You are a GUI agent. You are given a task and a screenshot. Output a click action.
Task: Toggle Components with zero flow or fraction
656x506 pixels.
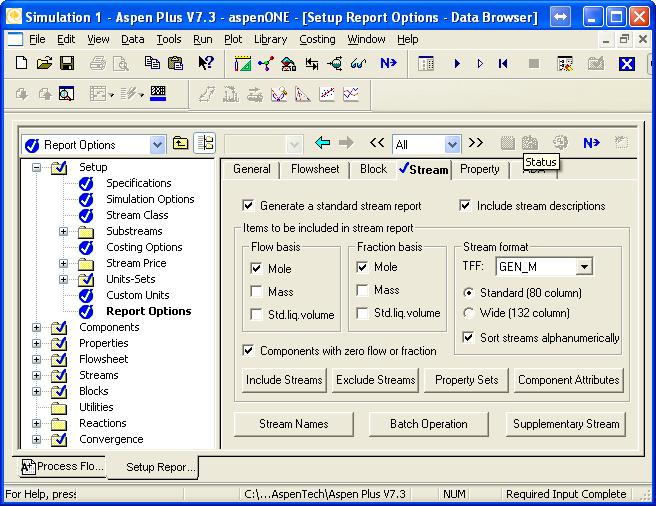click(x=248, y=350)
